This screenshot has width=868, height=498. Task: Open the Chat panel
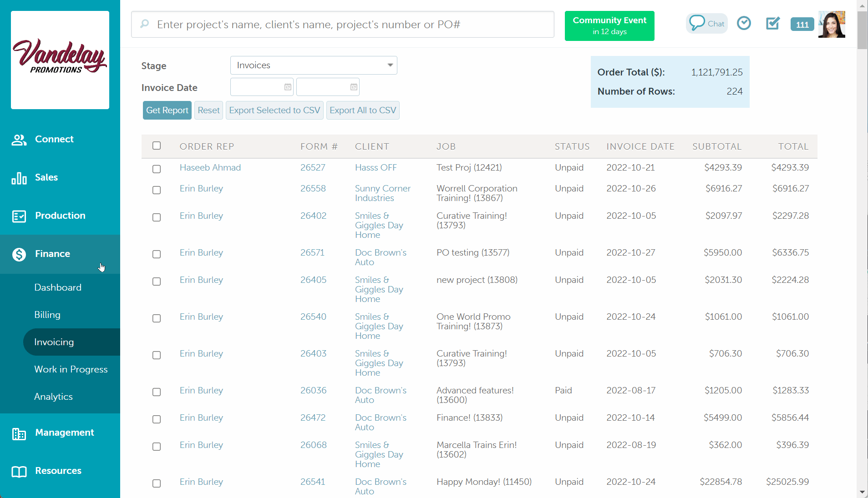click(x=706, y=23)
